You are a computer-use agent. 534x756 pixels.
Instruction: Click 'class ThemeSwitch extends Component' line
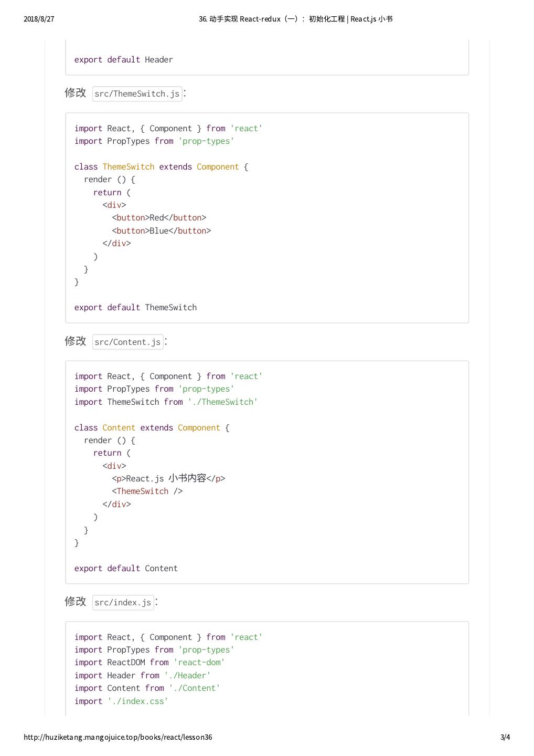[161, 167]
